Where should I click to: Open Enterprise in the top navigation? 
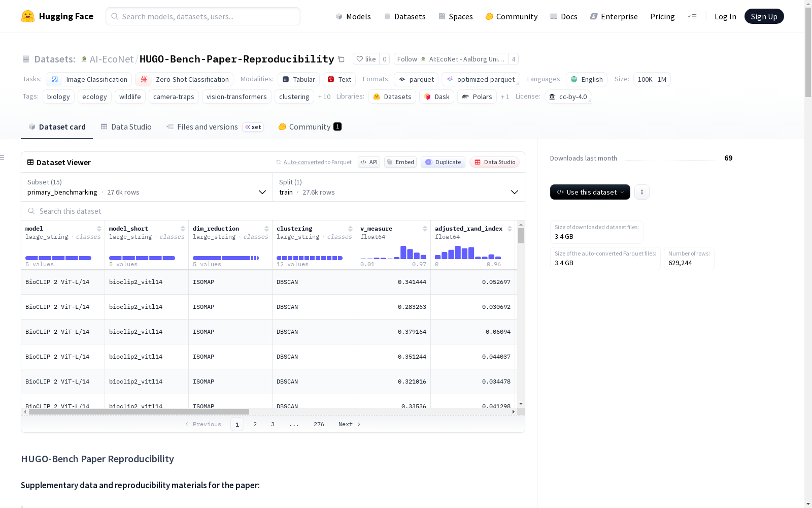[x=614, y=16]
